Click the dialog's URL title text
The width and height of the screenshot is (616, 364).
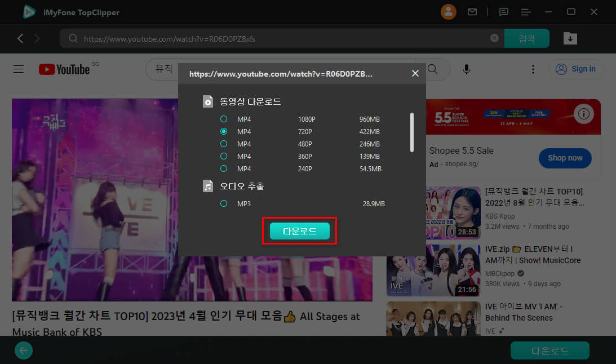(x=281, y=74)
